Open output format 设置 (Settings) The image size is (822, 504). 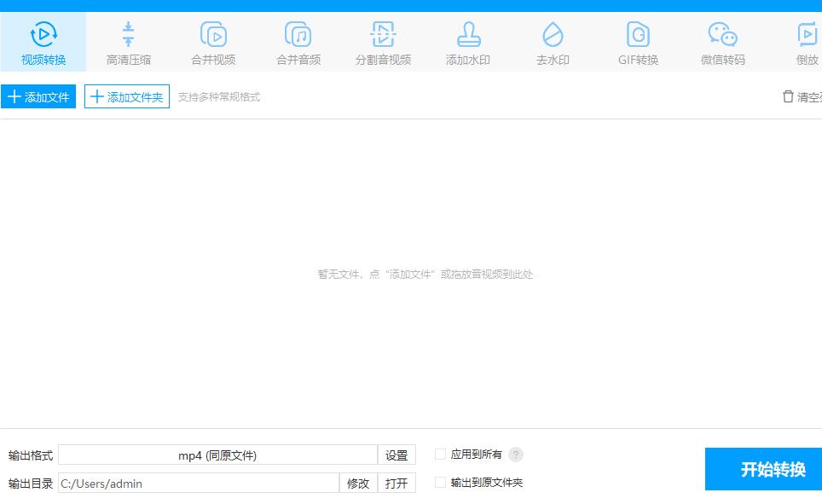397,455
